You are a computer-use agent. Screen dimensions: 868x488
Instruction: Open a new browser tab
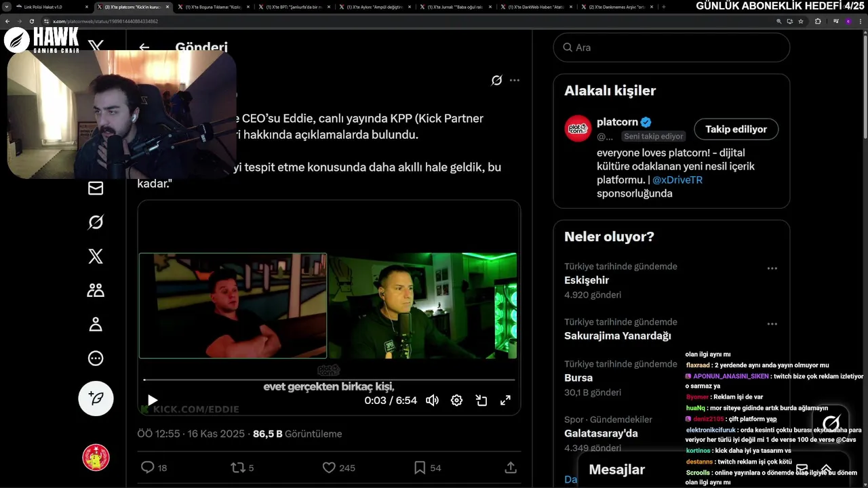[x=663, y=7]
